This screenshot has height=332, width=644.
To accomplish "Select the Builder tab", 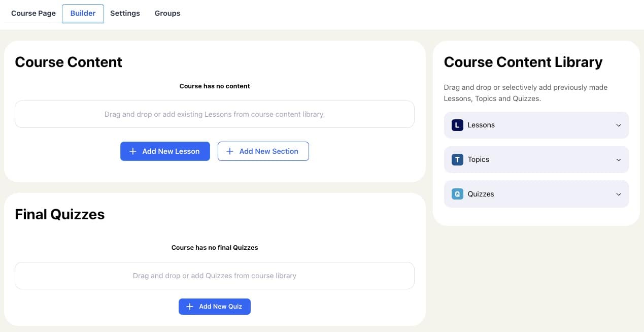I will pos(83,13).
